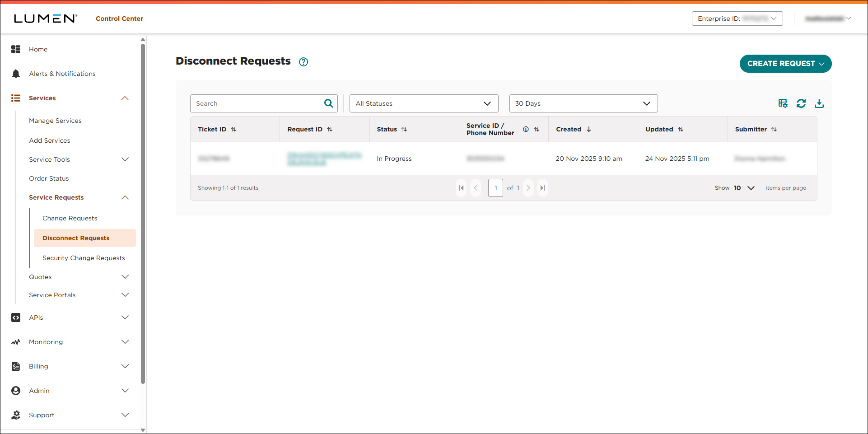This screenshot has height=434, width=868.
Task: Download the requests list
Action: 819,103
